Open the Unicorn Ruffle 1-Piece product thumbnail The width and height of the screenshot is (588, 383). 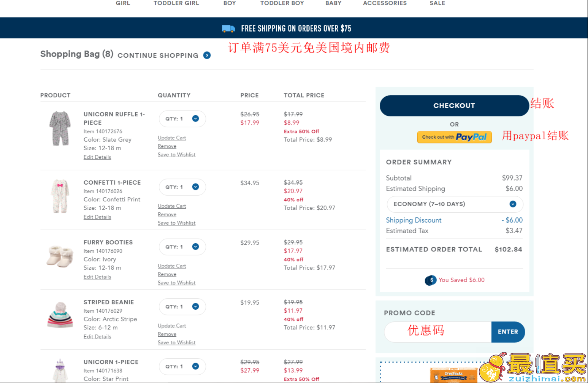coord(60,128)
